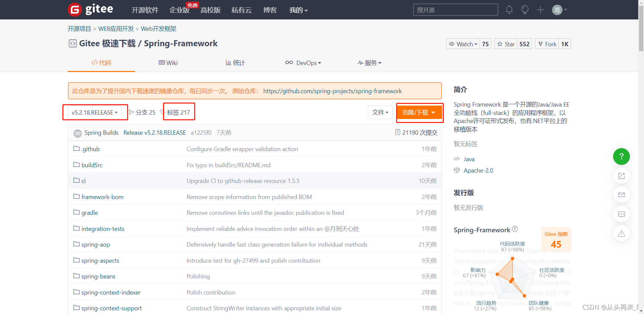Click the Spring Builds avatar icon
The height and width of the screenshot is (314, 644).
click(x=77, y=133)
